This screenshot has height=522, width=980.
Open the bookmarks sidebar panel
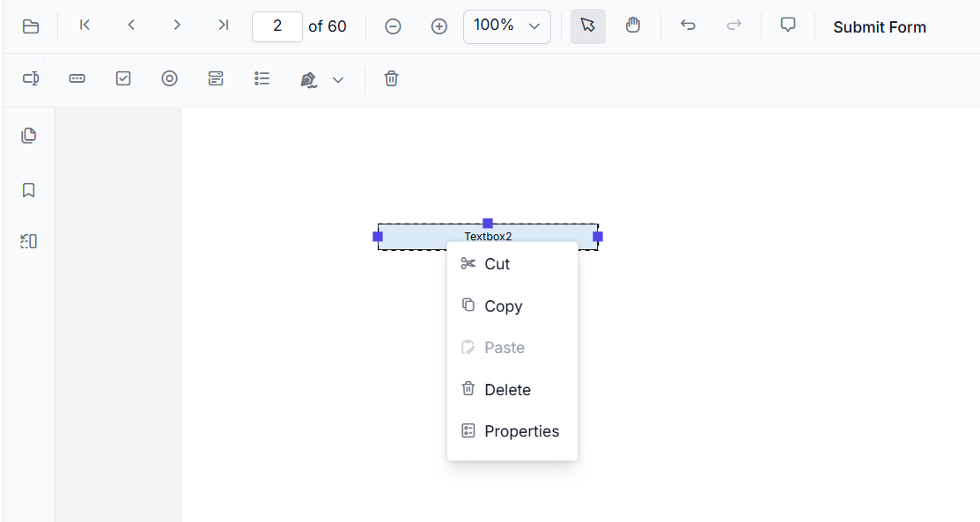(x=28, y=189)
